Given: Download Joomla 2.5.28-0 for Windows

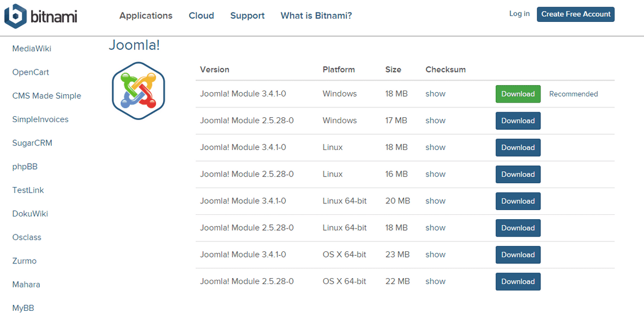Looking at the screenshot, I should point(518,121).
